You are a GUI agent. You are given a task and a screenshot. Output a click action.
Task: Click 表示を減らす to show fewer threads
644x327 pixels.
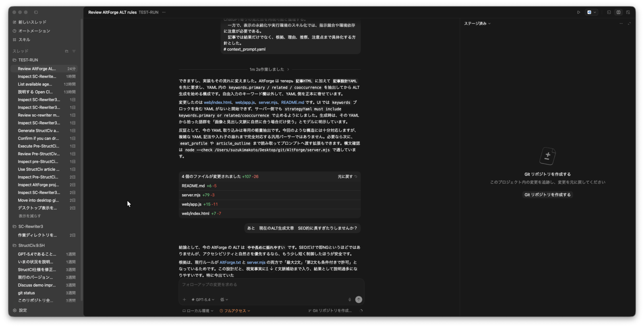pos(29,216)
